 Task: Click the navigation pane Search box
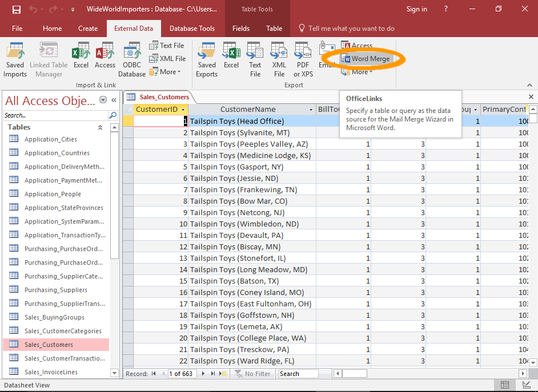click(x=56, y=115)
